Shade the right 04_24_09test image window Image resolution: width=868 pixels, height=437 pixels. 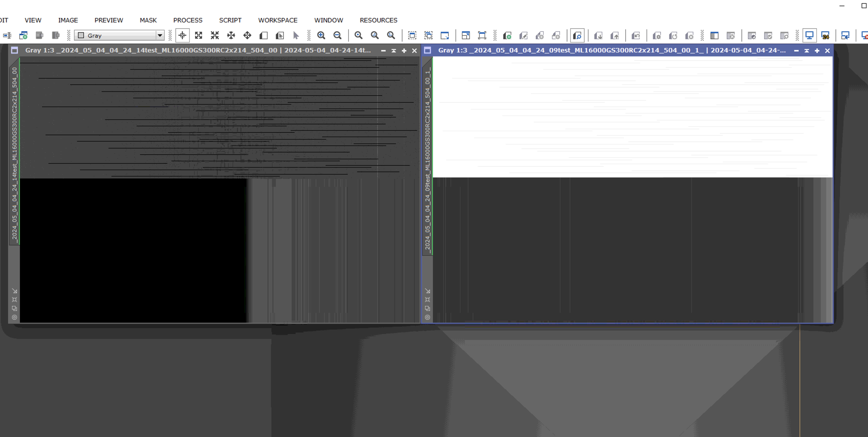coord(806,51)
